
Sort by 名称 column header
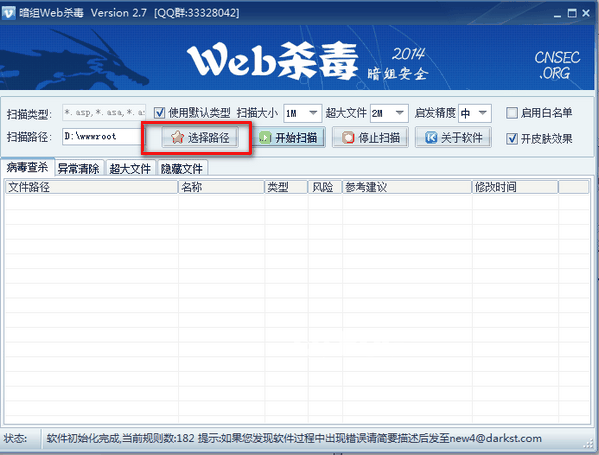pyautogui.click(x=222, y=187)
